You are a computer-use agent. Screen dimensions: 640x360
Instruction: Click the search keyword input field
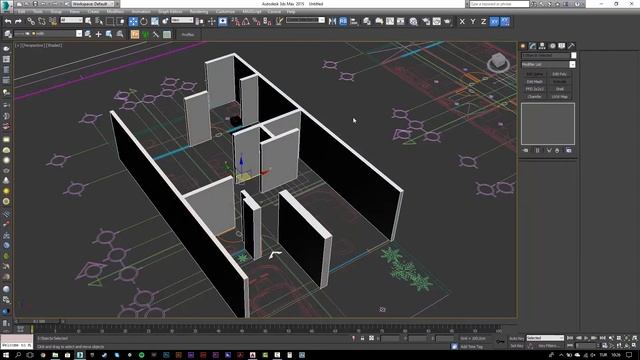(x=499, y=4)
